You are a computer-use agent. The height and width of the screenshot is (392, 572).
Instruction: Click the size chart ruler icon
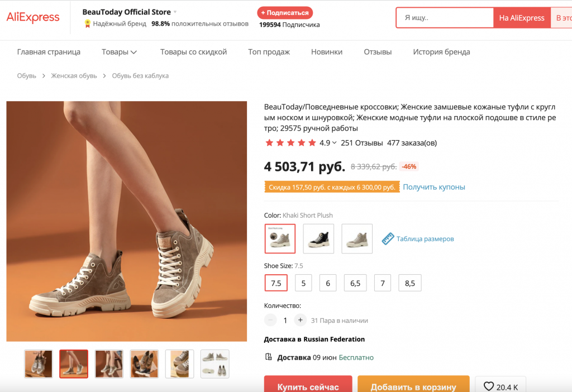[388, 239]
